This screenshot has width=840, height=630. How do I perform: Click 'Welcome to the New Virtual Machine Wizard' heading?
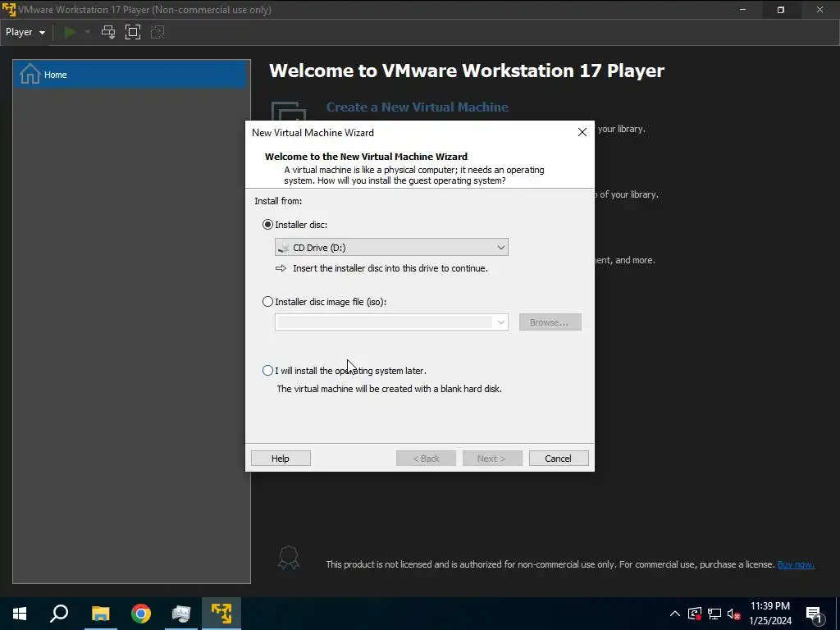coord(366,157)
